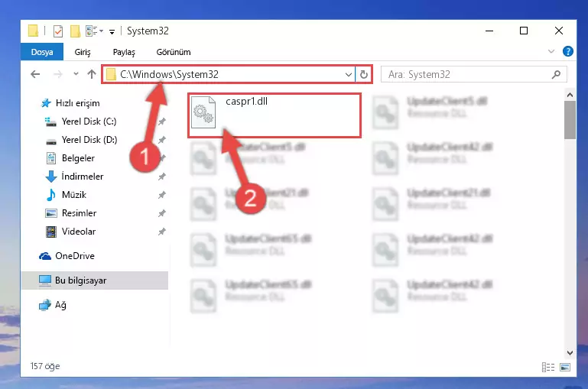The image size is (588, 389).
Task: Open the Dosya file menu
Action: pyautogui.click(x=42, y=52)
